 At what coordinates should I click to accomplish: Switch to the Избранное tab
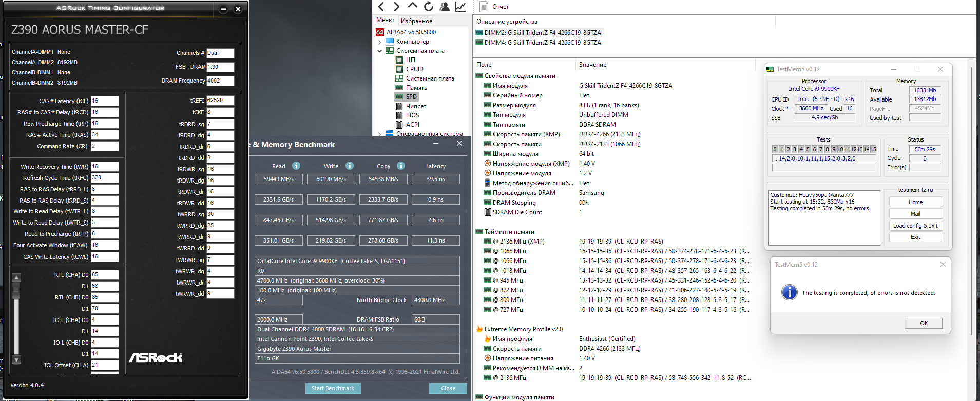point(416,21)
